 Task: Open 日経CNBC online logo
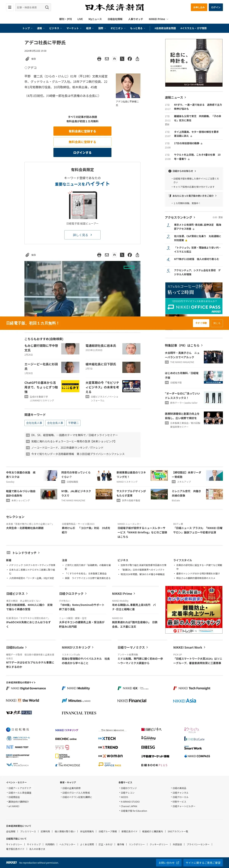(x=66, y=739)
